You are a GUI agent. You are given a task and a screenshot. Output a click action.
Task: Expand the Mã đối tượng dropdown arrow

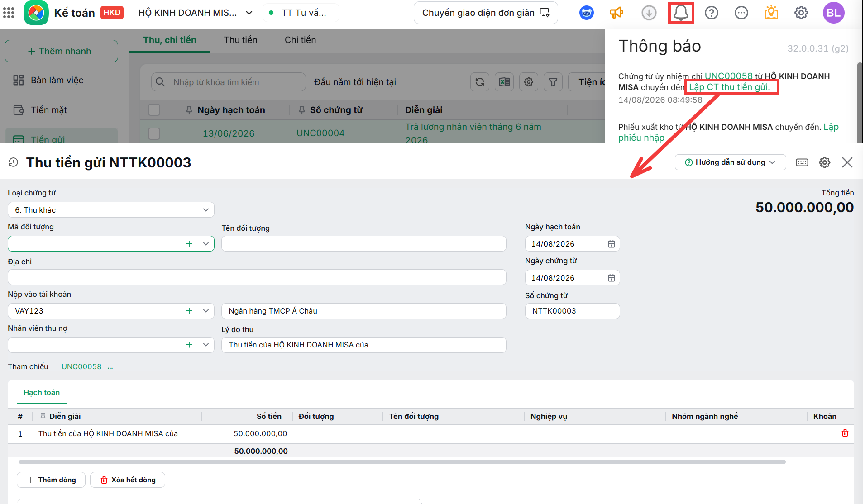pyautogui.click(x=206, y=244)
